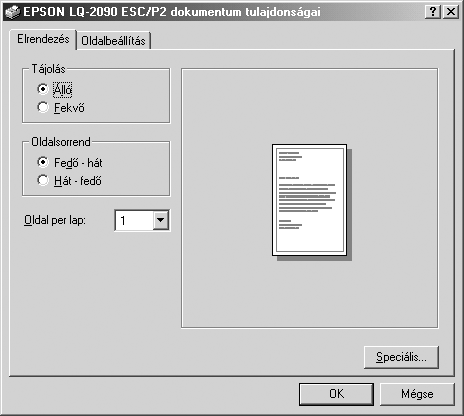Screen dimensions: 464x416
Task: Close the dialog with the X button
Action: pyautogui.click(x=451, y=12)
